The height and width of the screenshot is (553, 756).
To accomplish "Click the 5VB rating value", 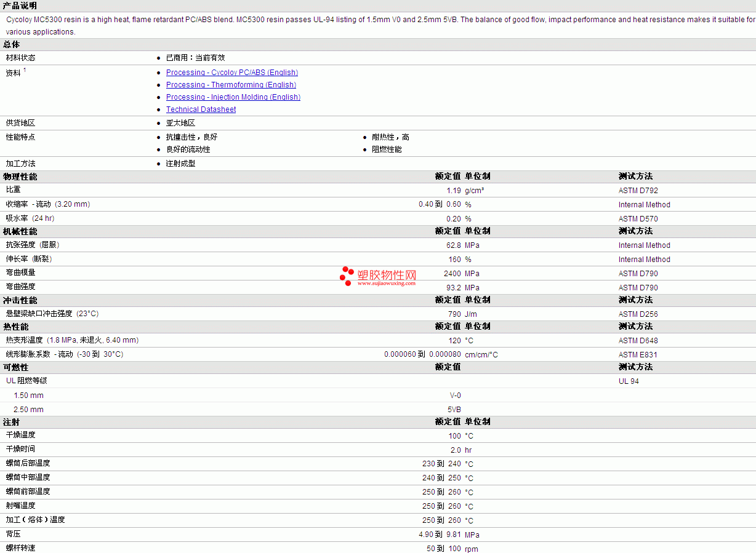I will [454, 410].
